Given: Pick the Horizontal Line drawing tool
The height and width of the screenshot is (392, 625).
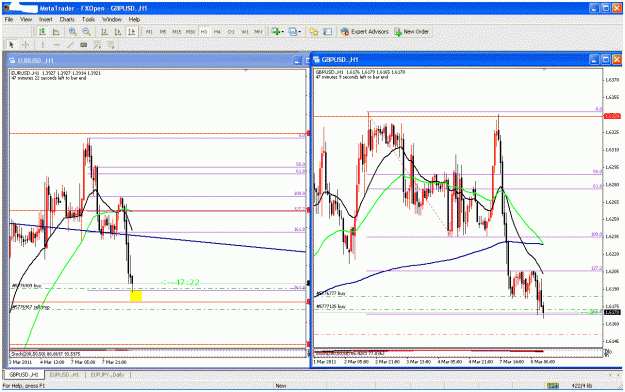Looking at the screenshot, I should pos(56,45).
